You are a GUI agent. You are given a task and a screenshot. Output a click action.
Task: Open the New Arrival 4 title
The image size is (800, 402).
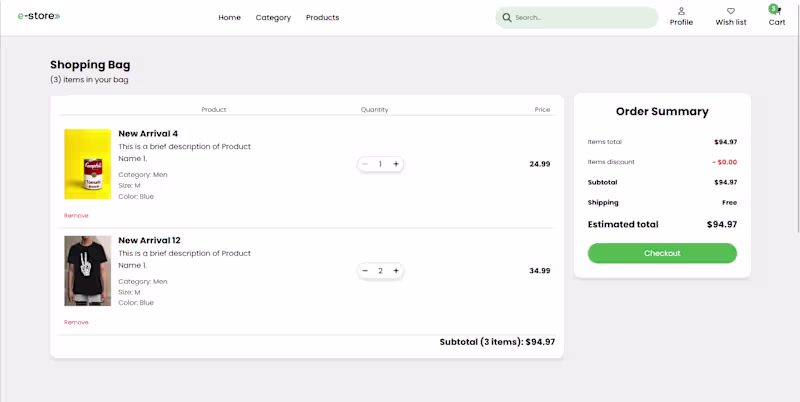click(x=148, y=134)
